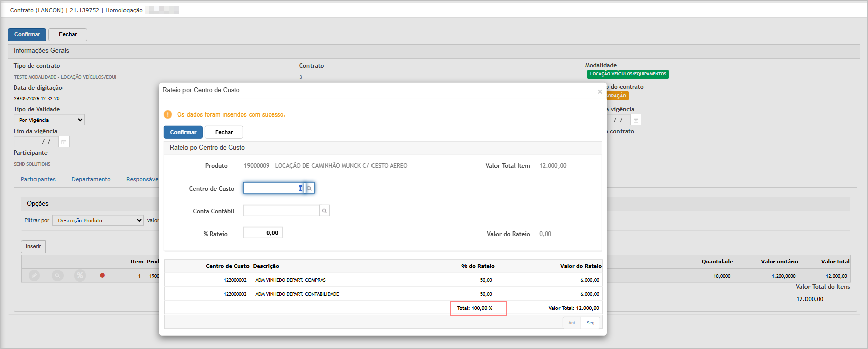The height and width of the screenshot is (349, 868).
Task: Click the Quantidade column header
Action: (717, 261)
